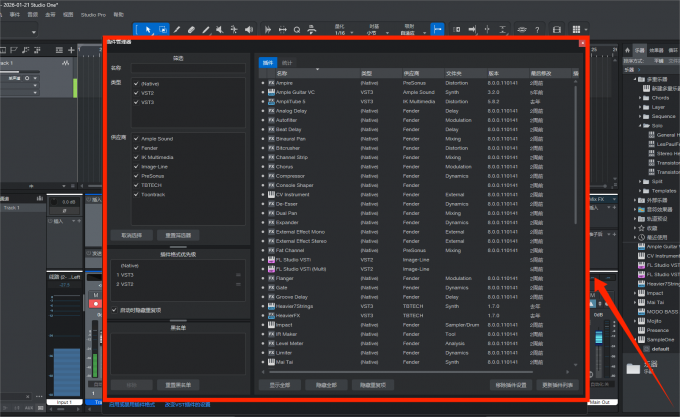The image size is (680, 417).
Task: Uncheck the VST3 type filter
Action: point(136,102)
